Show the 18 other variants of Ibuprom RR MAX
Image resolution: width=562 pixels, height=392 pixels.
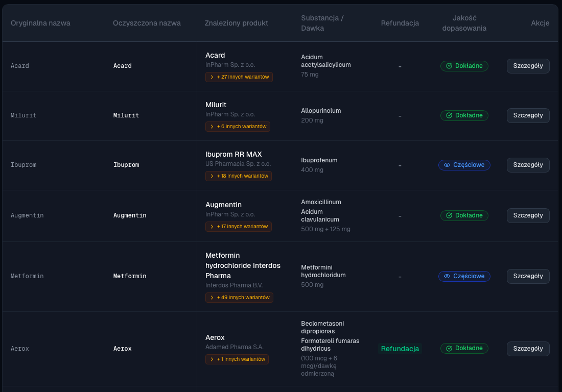pyautogui.click(x=239, y=176)
